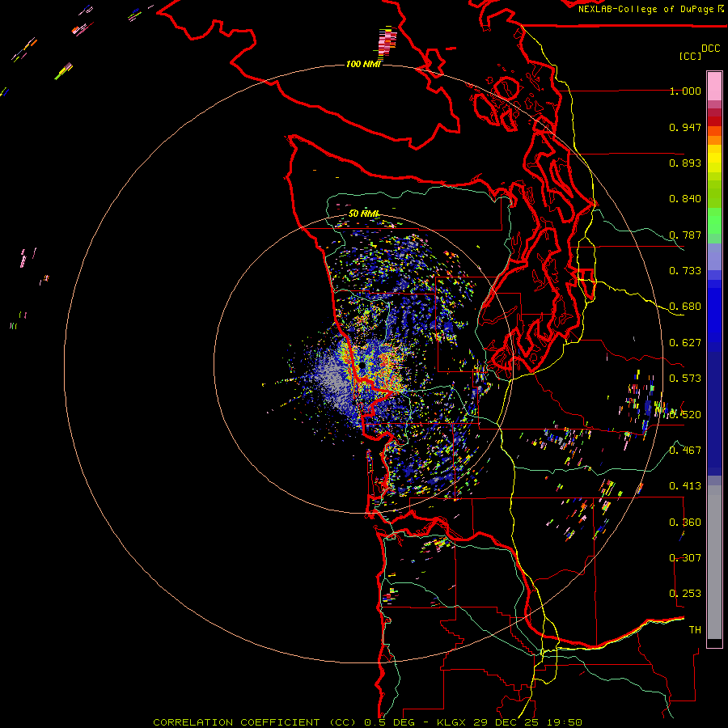This screenshot has height=728, width=728.
Task: Click the 0.947 color scale value
Action: tap(685, 127)
